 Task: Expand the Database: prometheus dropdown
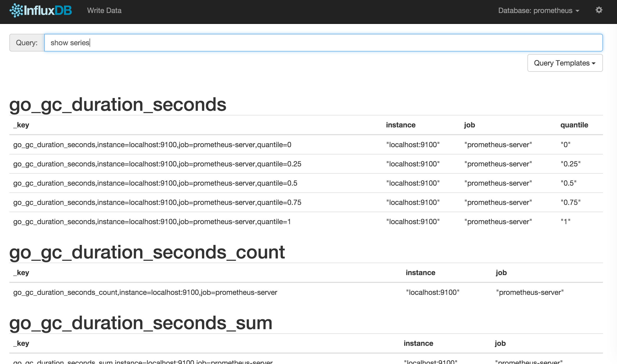point(539,10)
